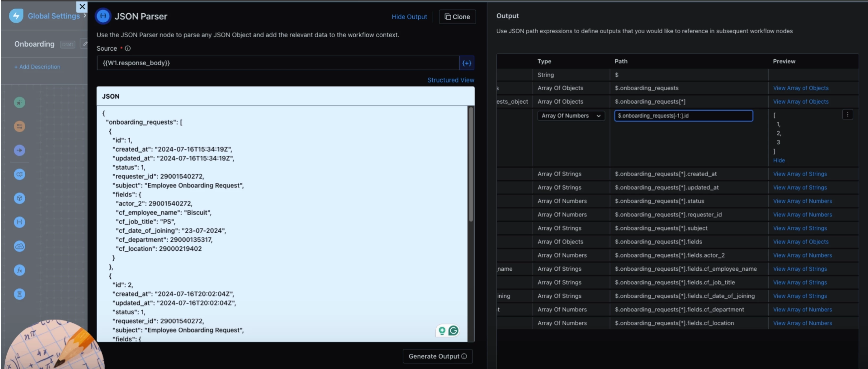Viewport: 868px width, 369px height.
Task: Click the Grammarly icon in JSON editor
Action: (x=453, y=331)
